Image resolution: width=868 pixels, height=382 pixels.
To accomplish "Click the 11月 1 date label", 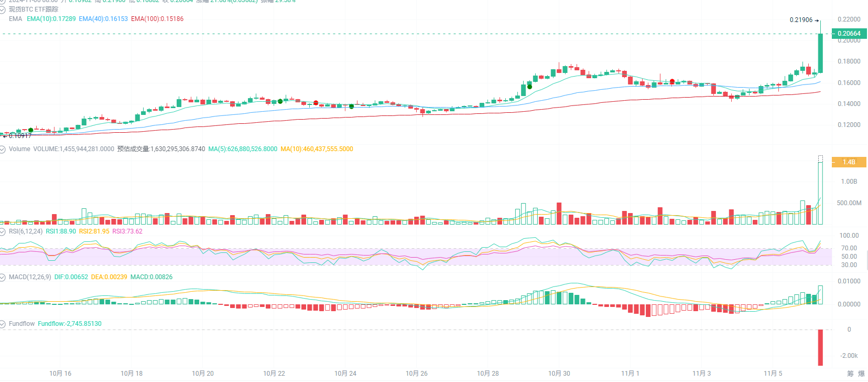I will (x=630, y=374).
